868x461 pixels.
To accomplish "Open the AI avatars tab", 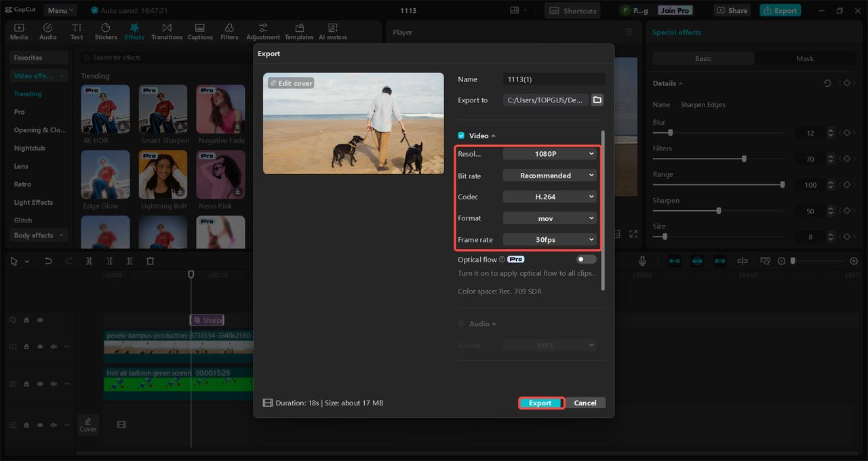I will (333, 31).
